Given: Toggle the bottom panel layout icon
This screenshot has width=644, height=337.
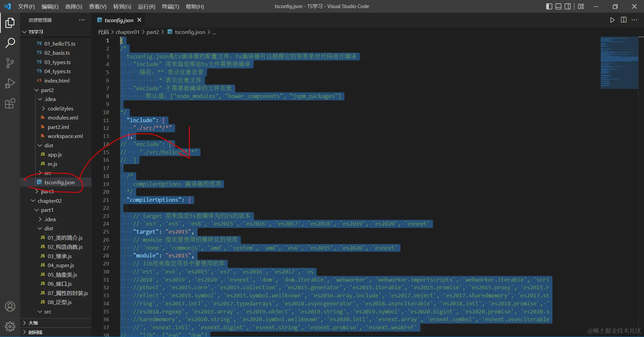Looking at the screenshot, I should (558, 6).
